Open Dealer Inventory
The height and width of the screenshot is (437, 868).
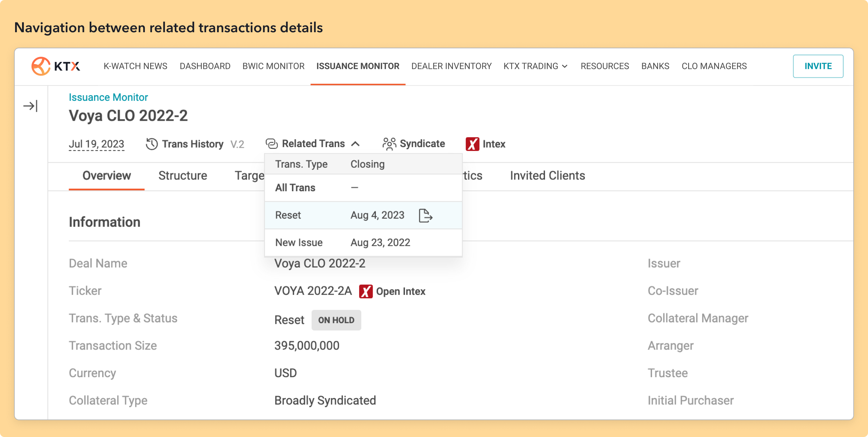click(x=451, y=66)
